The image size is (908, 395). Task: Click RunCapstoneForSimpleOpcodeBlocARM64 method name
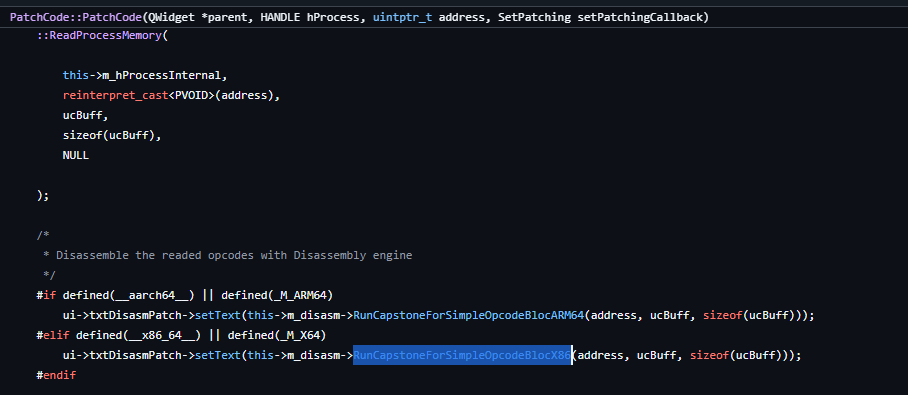click(469, 316)
